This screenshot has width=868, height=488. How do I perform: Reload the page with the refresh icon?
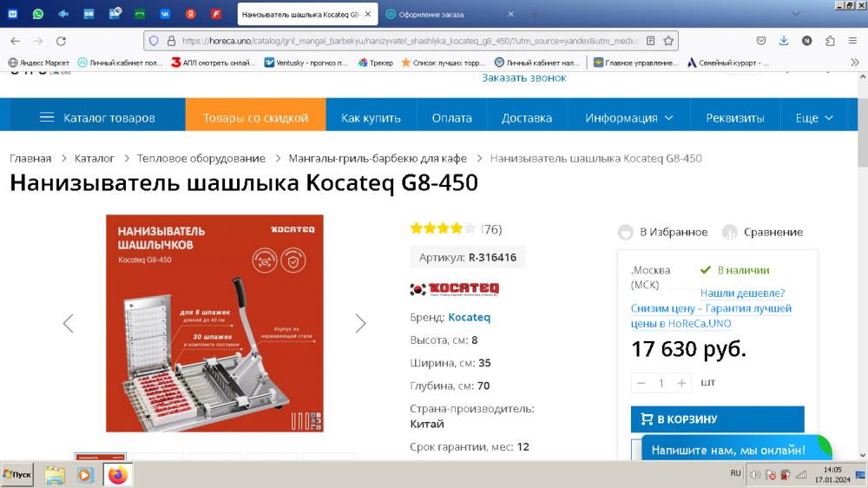click(x=61, y=41)
